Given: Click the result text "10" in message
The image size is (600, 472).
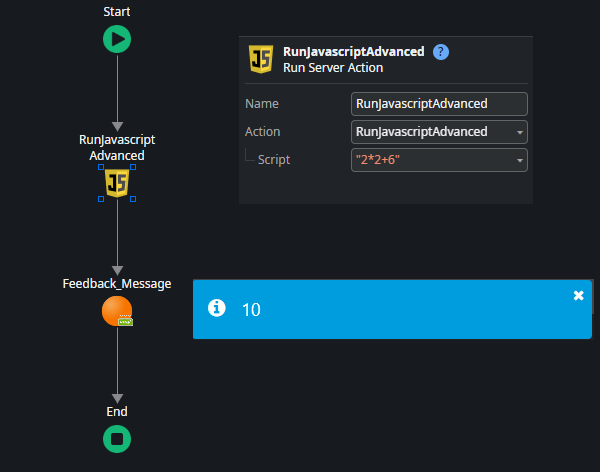Looking at the screenshot, I should point(251,310).
